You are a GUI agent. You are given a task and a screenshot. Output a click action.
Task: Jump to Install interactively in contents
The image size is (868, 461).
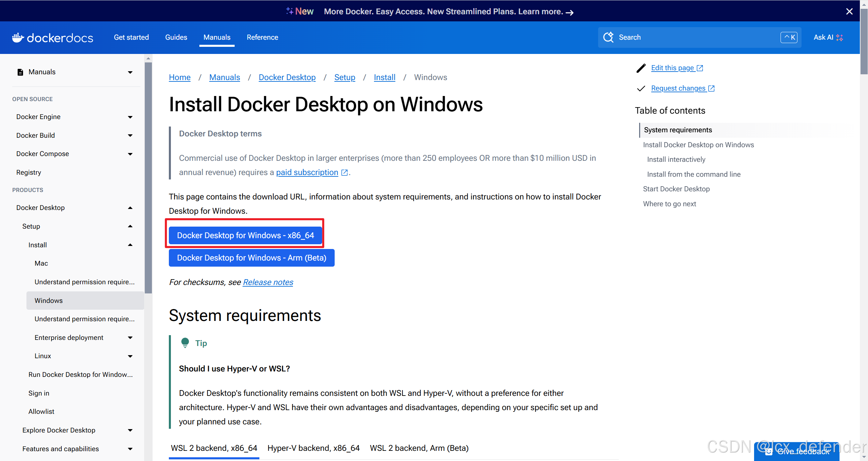(676, 159)
